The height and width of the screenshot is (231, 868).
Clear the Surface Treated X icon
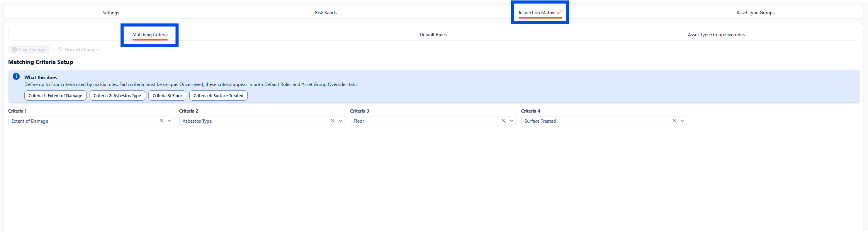click(x=674, y=121)
